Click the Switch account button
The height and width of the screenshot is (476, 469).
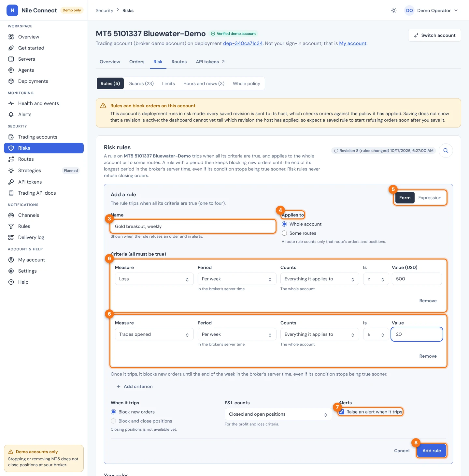tap(434, 35)
